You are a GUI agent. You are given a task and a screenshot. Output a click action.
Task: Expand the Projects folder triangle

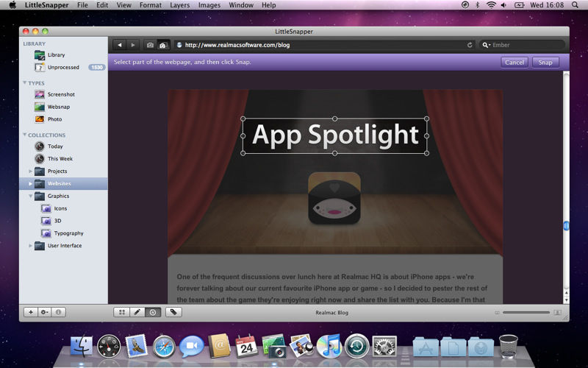tap(30, 171)
